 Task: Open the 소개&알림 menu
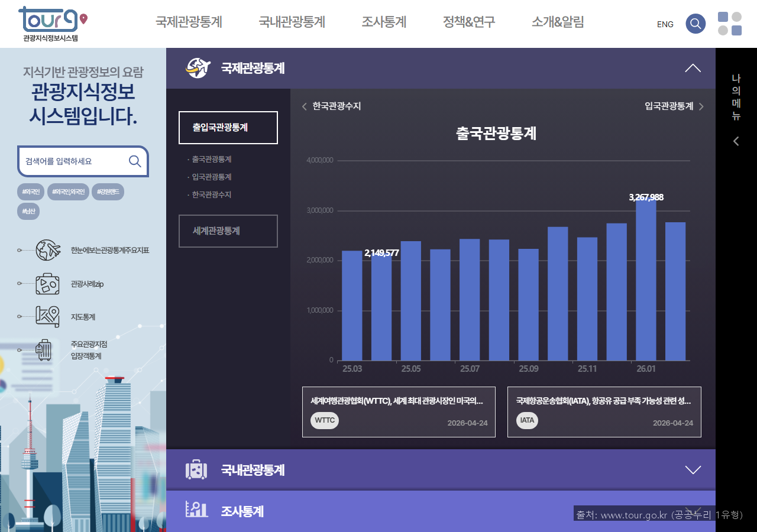(x=557, y=22)
